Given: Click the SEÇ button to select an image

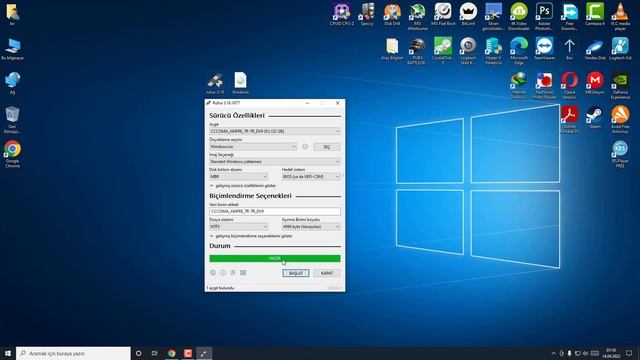Looking at the screenshot, I should click(327, 147).
